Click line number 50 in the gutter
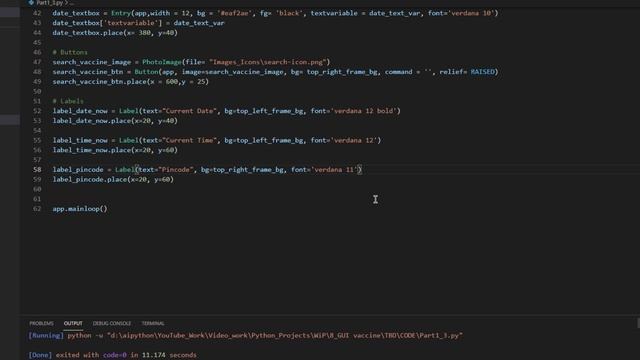The image size is (640, 360). coord(37,91)
